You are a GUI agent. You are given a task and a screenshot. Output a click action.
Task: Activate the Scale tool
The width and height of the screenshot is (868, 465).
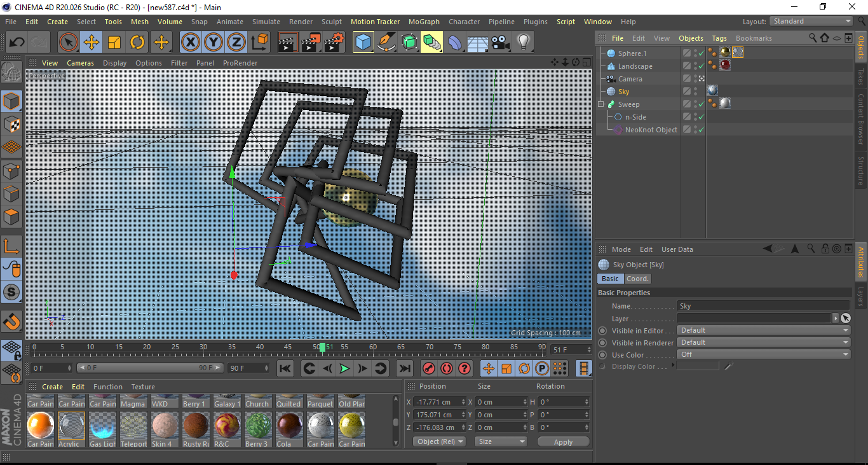pos(114,43)
